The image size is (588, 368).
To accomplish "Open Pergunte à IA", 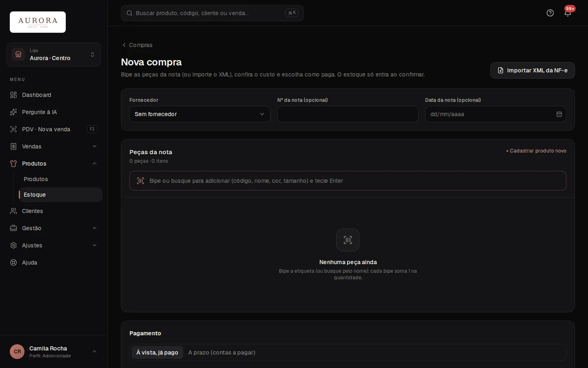I will pos(53,112).
